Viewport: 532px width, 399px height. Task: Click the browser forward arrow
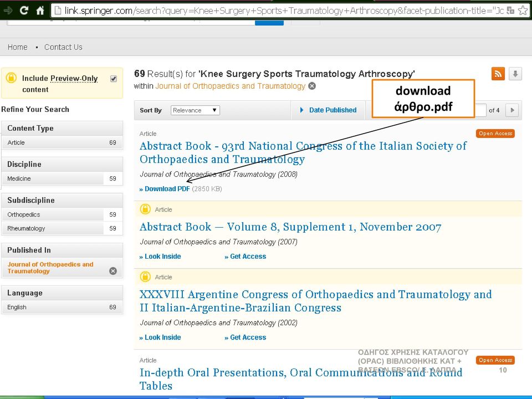(7, 10)
